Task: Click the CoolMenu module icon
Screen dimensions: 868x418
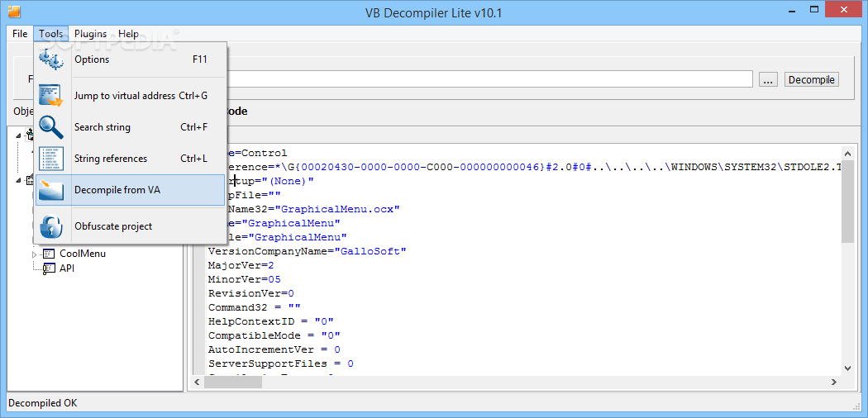Action: 50,254
